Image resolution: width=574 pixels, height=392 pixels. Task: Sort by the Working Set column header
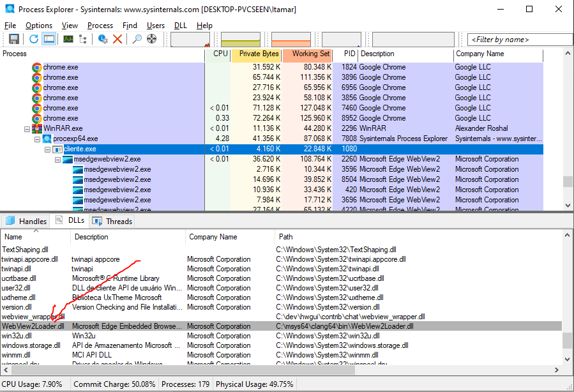click(x=307, y=54)
